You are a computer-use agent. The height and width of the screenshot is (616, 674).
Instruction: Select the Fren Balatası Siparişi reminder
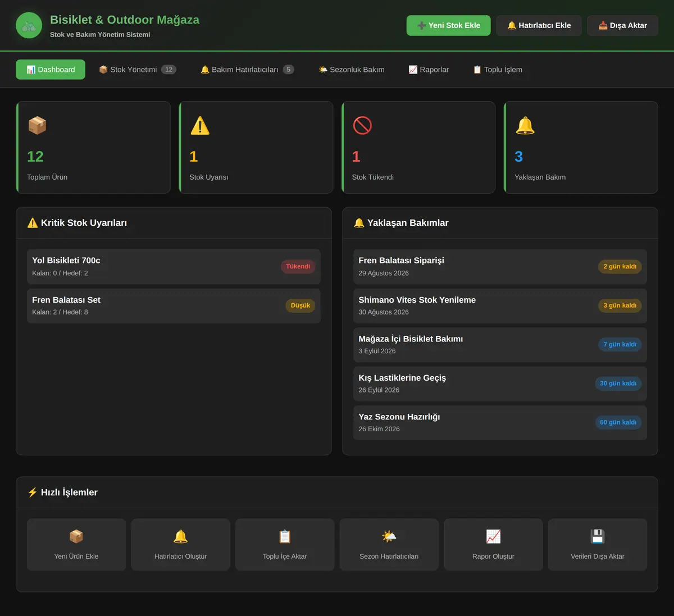500,267
